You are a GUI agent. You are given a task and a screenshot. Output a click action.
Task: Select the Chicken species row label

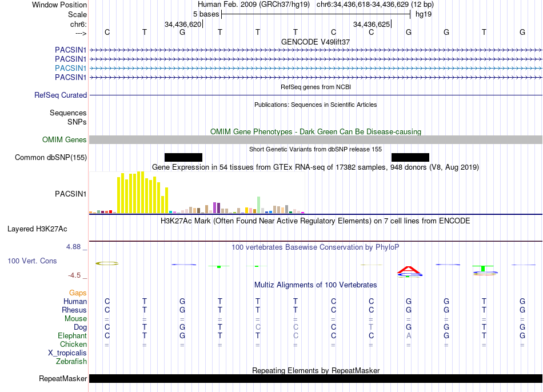(73, 344)
